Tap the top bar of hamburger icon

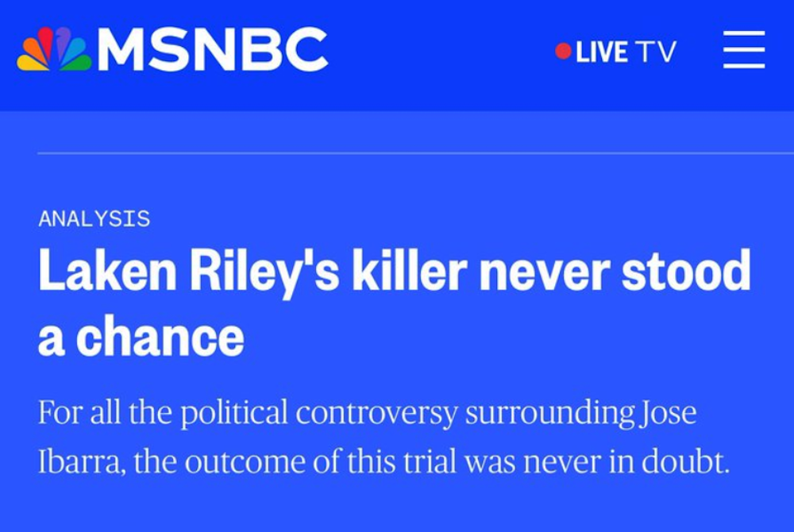[744, 34]
